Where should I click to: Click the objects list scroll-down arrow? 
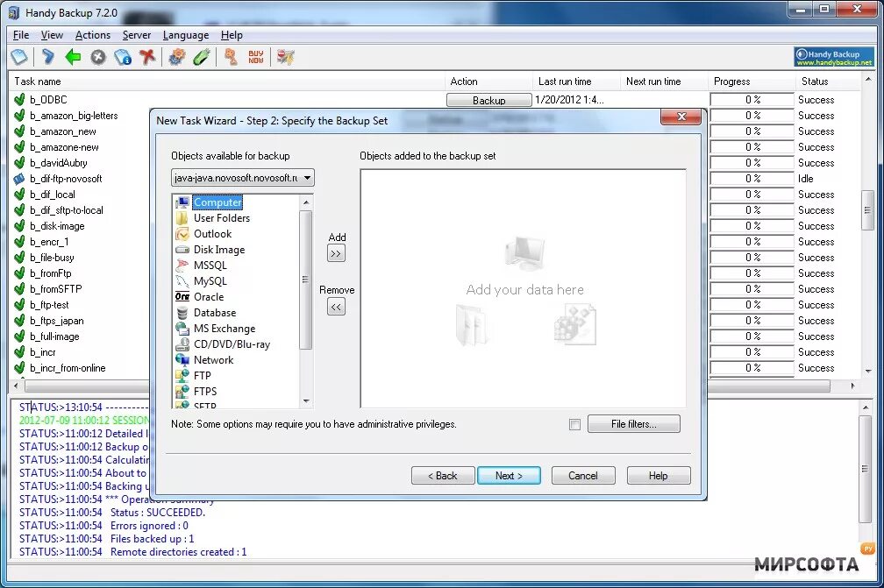click(306, 401)
